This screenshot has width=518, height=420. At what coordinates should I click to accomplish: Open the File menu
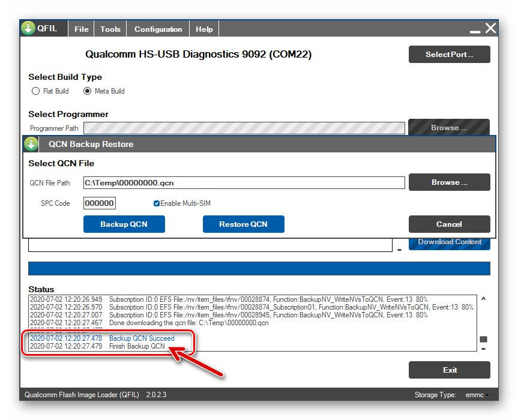click(81, 29)
